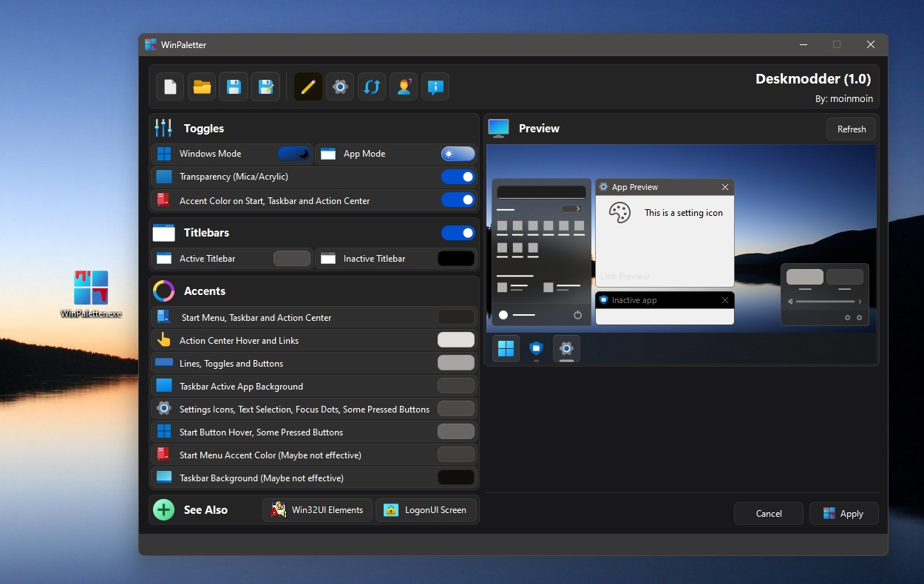The image size is (924, 584).
Task: Click the pointing hand icon for Action Center Hover
Action: point(164,340)
